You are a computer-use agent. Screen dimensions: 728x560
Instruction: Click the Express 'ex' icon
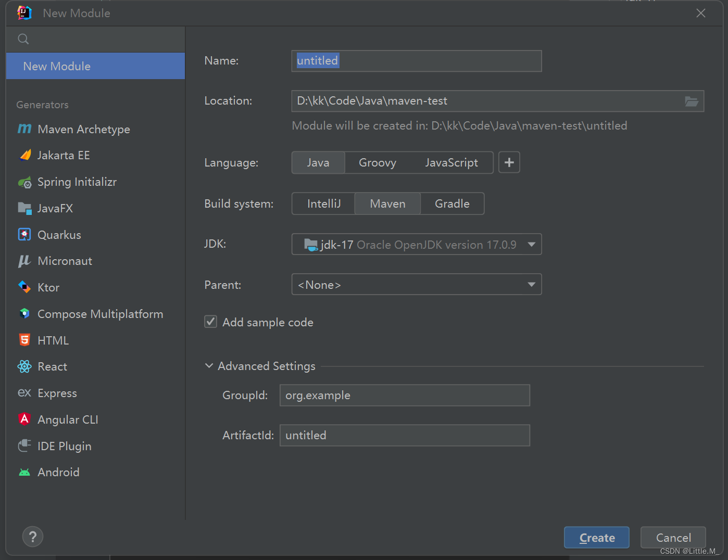(x=24, y=393)
